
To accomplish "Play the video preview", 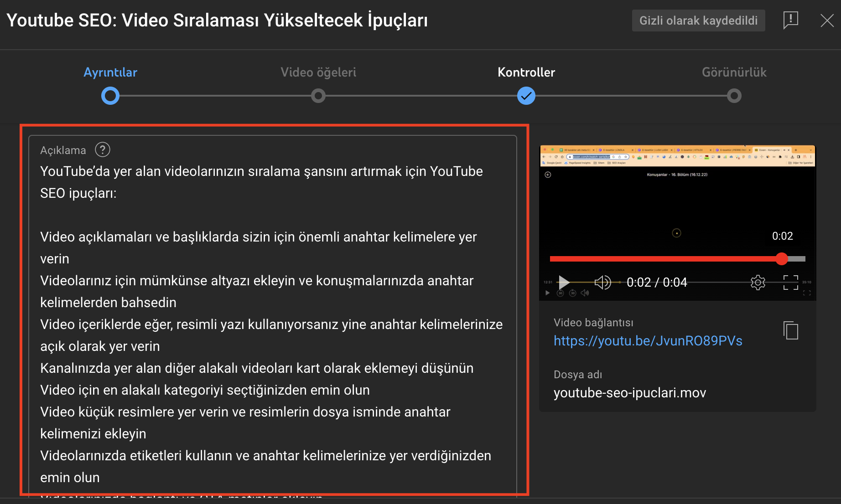I will (564, 283).
